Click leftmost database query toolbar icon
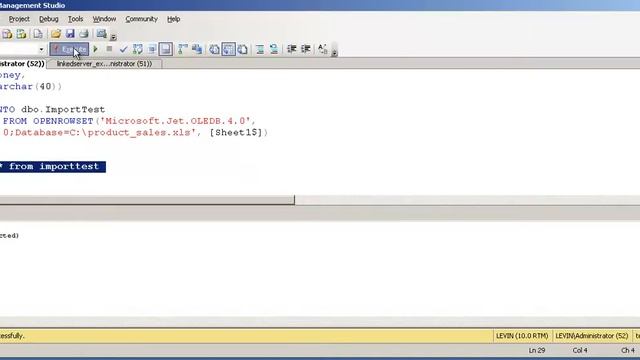Viewport: 640px width, 360px height. coord(7,34)
